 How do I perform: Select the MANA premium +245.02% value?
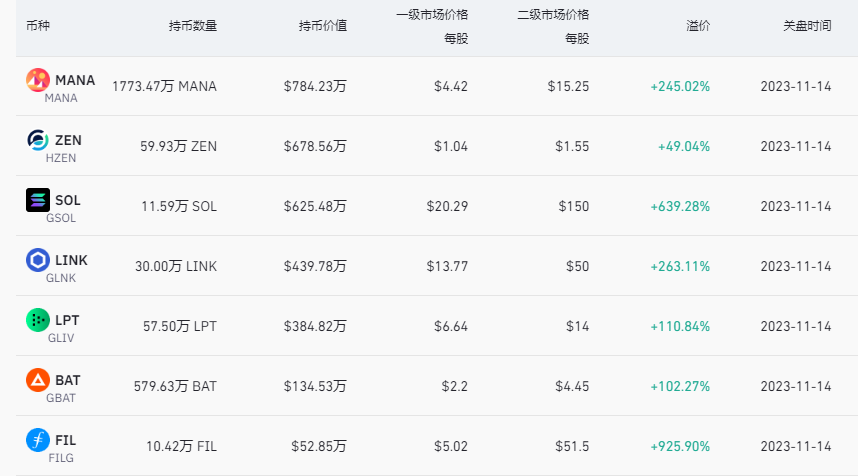click(680, 86)
